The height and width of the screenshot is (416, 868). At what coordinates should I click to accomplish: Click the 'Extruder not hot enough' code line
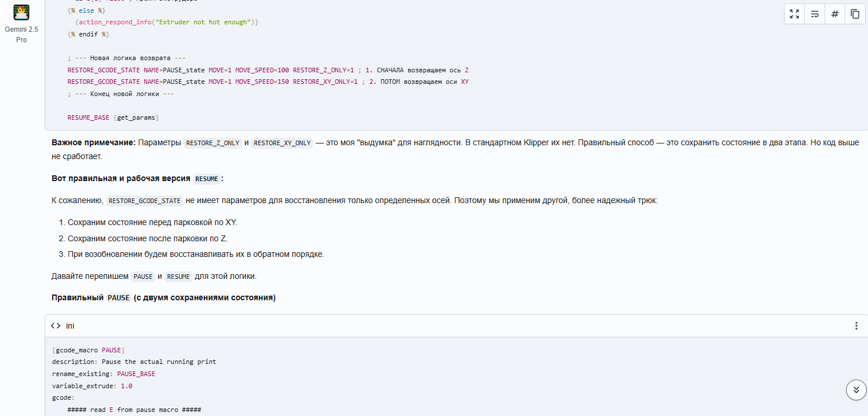coord(167,22)
